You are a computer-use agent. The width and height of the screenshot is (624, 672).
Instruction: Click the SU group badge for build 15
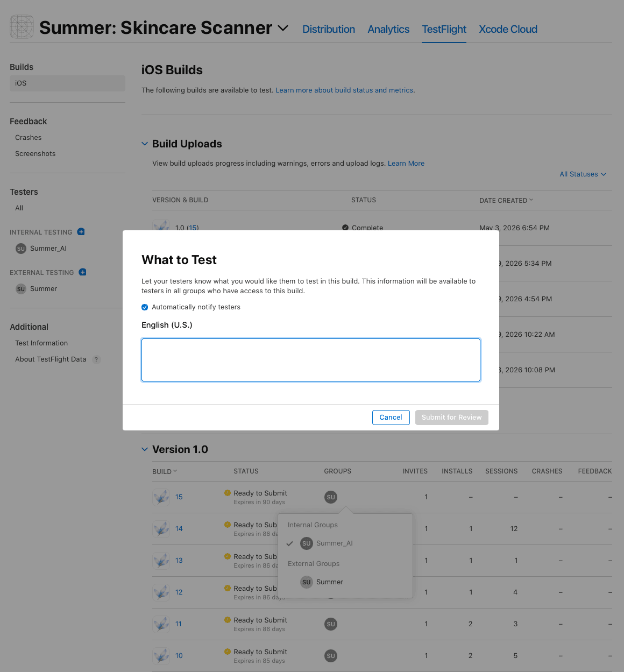pyautogui.click(x=331, y=497)
